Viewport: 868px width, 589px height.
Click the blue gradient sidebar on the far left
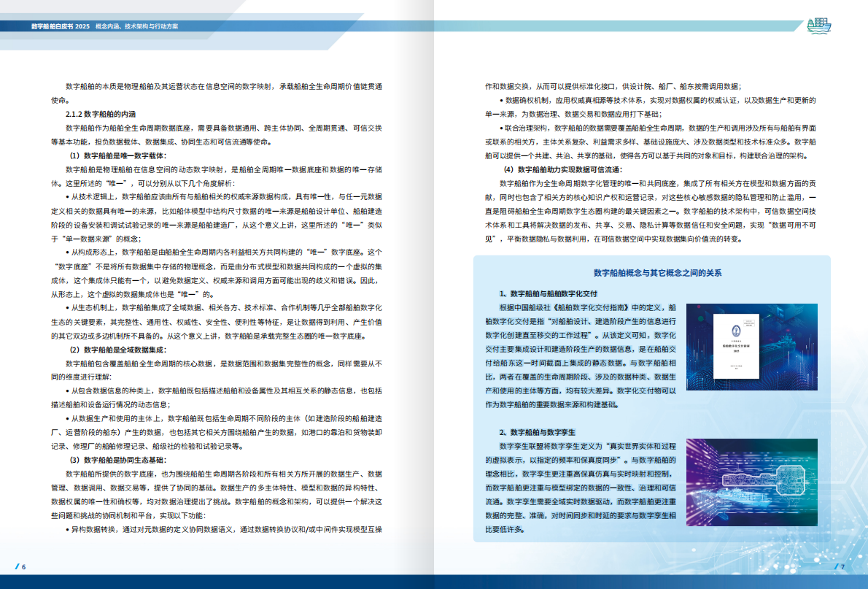tap(5, 292)
